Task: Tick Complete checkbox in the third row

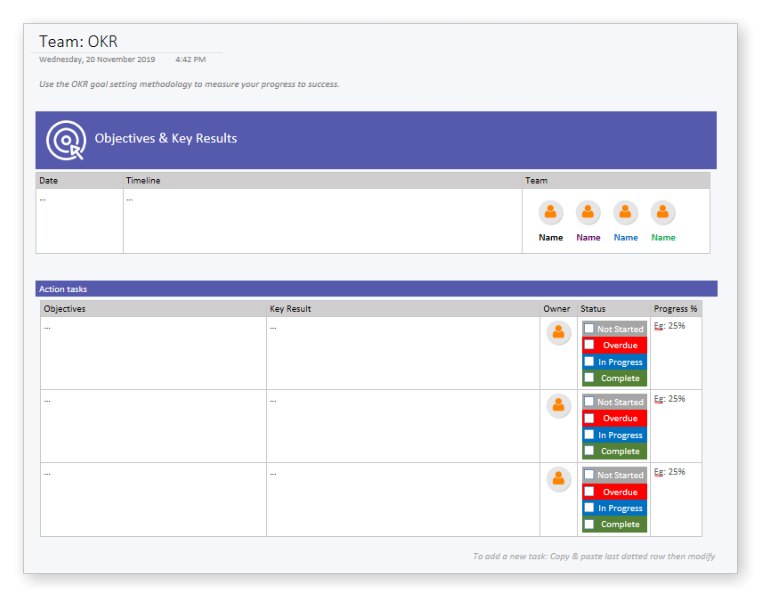Action: pyautogui.click(x=589, y=523)
